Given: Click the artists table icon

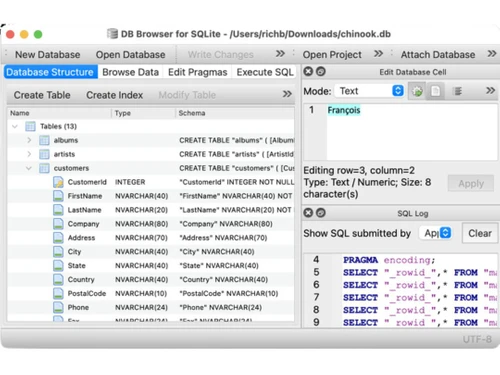Looking at the screenshot, I should point(44,154).
